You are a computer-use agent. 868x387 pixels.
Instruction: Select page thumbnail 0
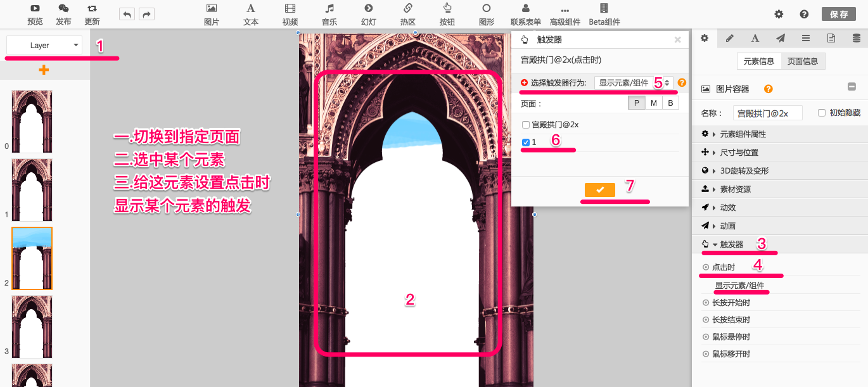(32, 121)
